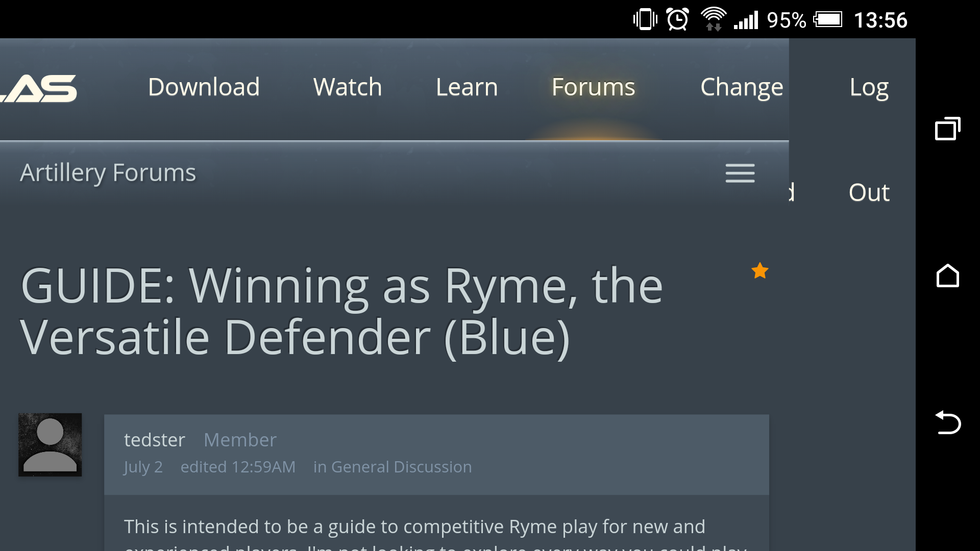Click the Change link in navigation
The height and width of the screenshot is (551, 980).
[x=741, y=87]
